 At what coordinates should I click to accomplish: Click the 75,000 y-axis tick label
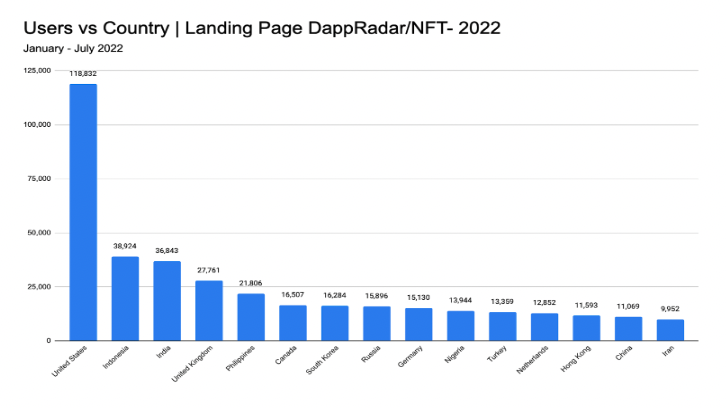click(x=39, y=179)
